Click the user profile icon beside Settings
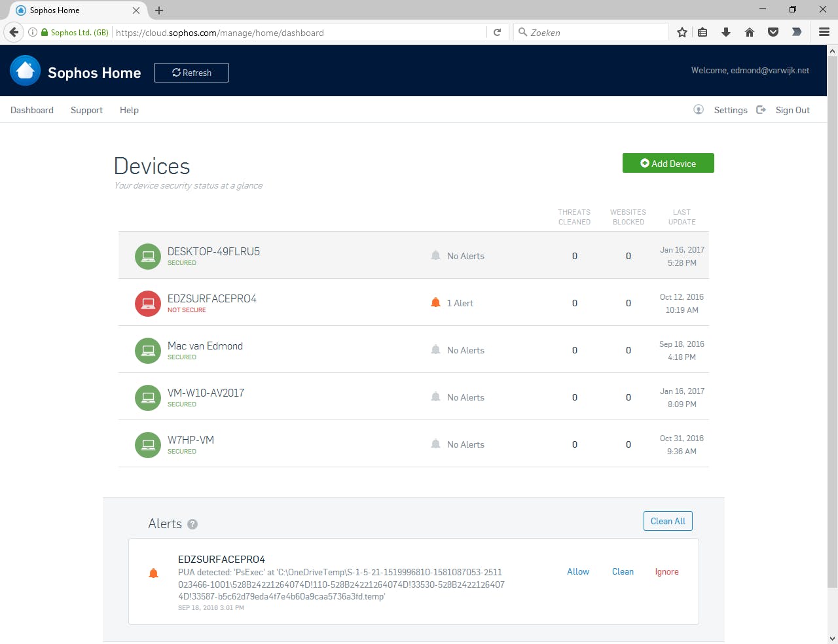This screenshot has height=644, width=838. click(699, 110)
